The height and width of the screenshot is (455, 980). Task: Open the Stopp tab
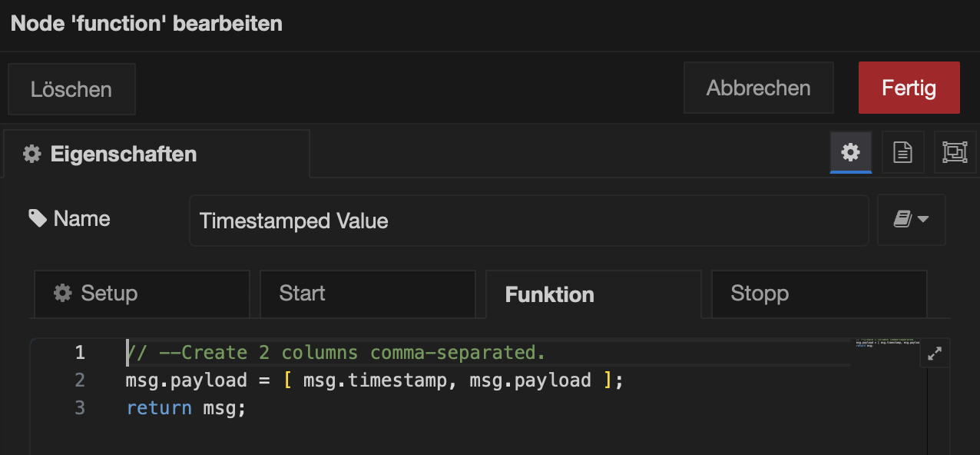[x=819, y=294]
